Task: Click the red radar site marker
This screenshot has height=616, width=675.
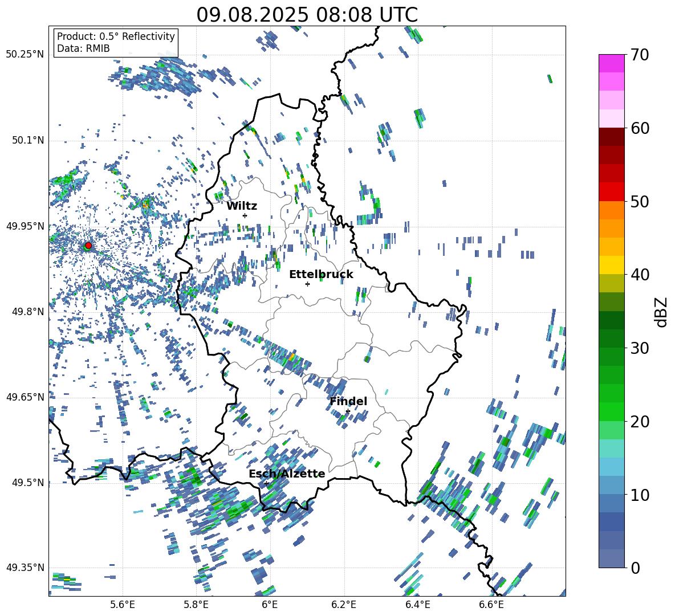Action: (88, 245)
